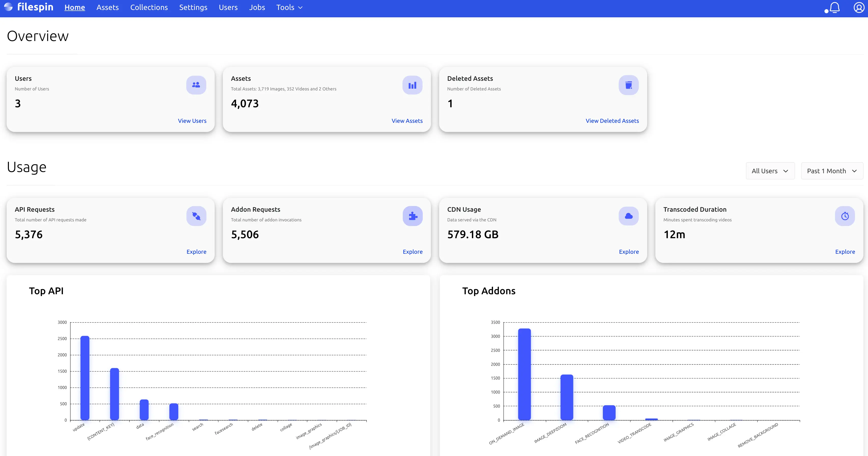Click the notification bell icon
The height and width of the screenshot is (456, 868).
coord(834,7)
